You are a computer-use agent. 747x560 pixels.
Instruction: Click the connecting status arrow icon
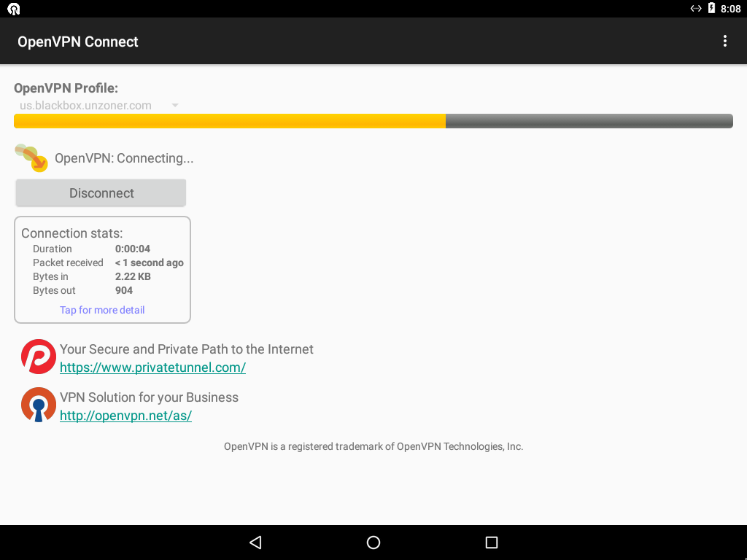[x=31, y=157]
